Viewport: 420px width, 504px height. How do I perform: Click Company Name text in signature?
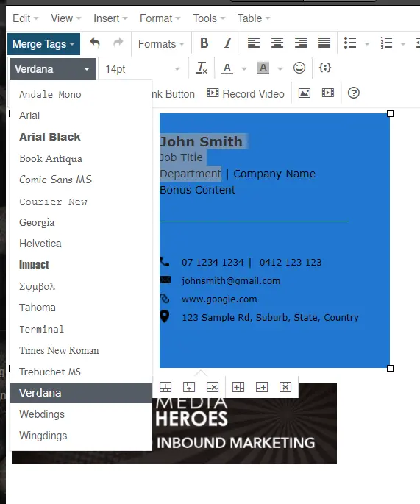[x=274, y=174]
